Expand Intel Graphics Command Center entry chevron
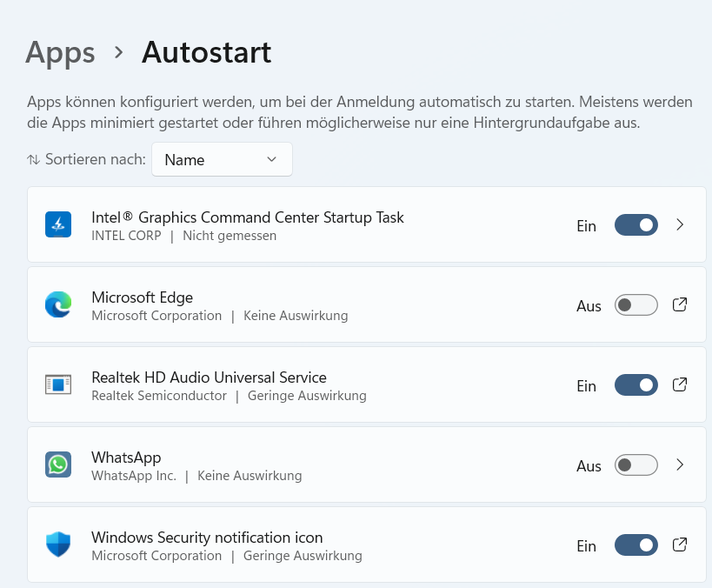This screenshot has height=588, width=712. tap(681, 225)
